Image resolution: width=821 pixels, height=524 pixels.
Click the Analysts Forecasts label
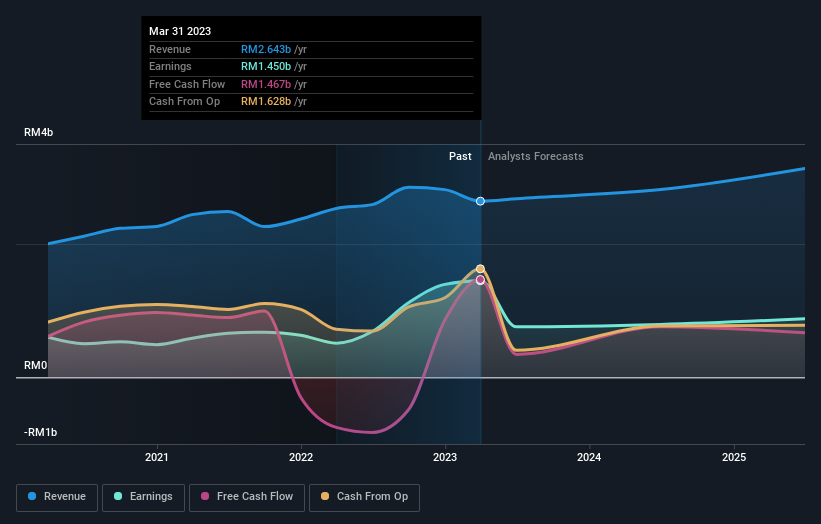pos(536,156)
